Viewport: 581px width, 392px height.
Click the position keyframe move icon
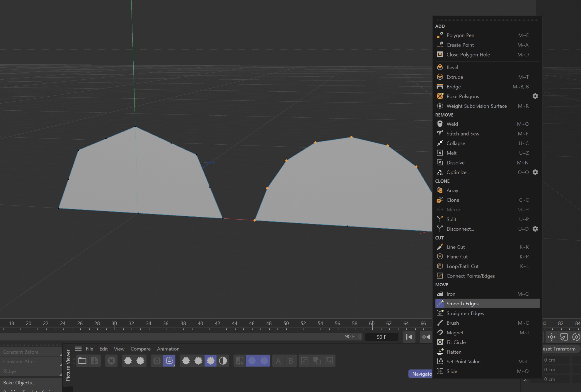[x=551, y=337]
